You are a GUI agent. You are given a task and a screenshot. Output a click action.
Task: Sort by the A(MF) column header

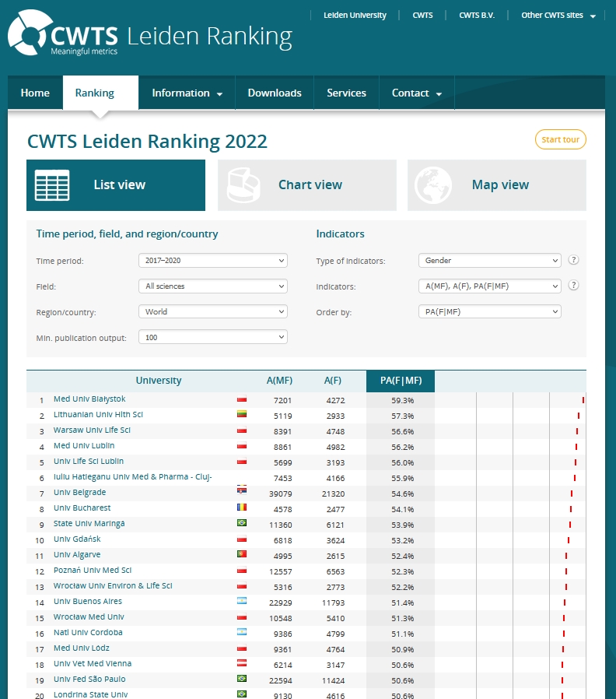pos(279,381)
